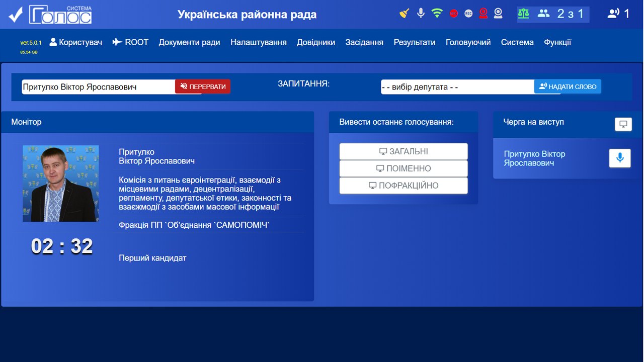644x362 pixels.
Task: Toggle microphone for Притулко in speech queue
Action: coord(620,158)
